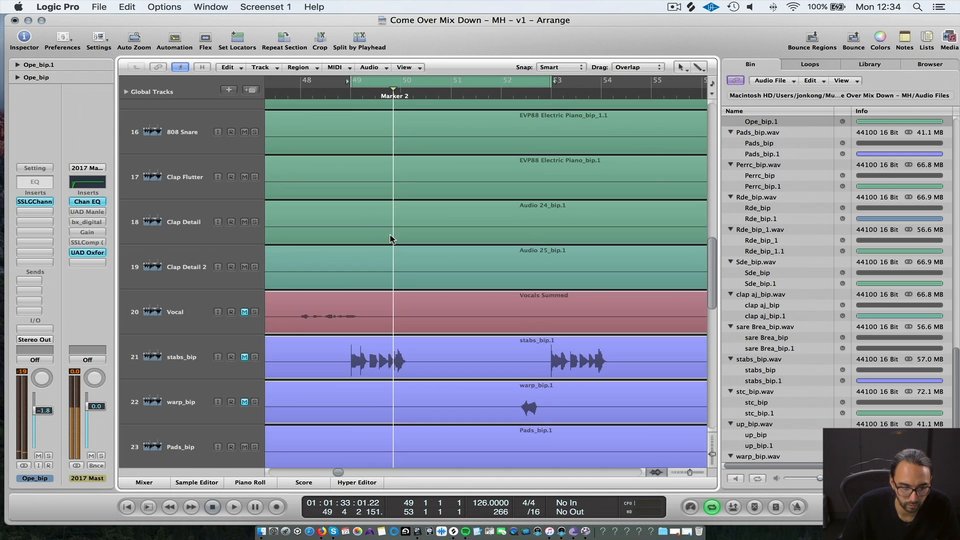This screenshot has width=960, height=540.
Task: Click the link icon in arrange header
Action: 157,67
